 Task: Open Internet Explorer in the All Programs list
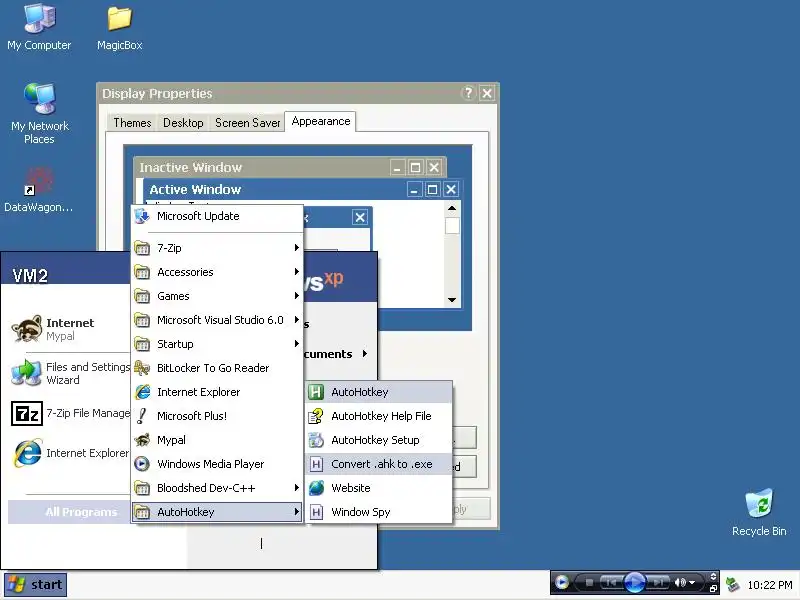coord(217,392)
